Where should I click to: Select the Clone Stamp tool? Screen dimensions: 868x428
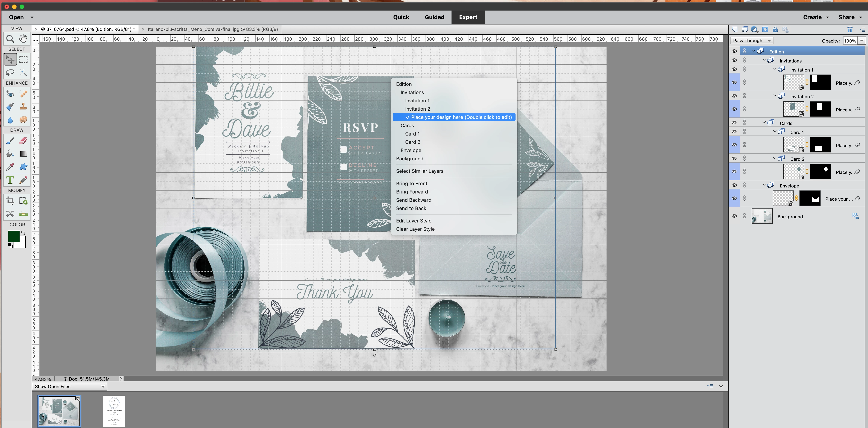point(23,107)
